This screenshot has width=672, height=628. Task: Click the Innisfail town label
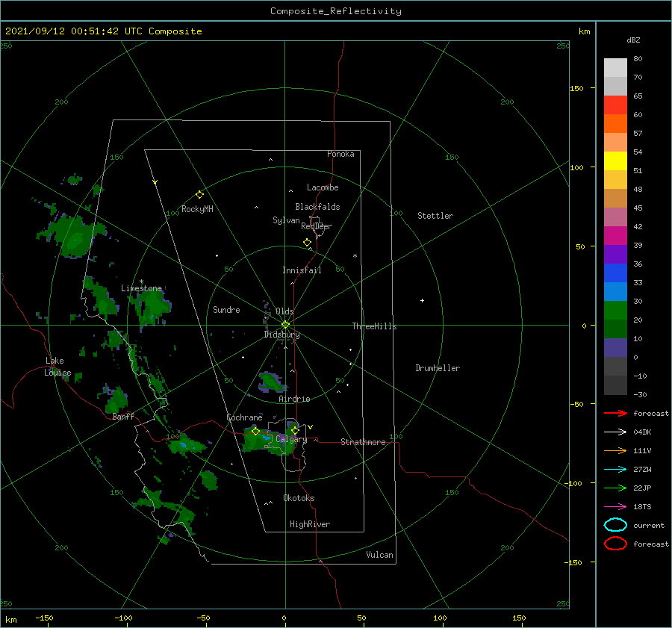[x=302, y=270]
